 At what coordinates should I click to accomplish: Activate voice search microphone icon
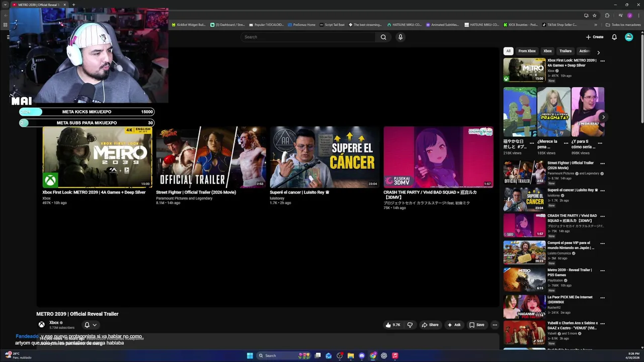pyautogui.click(x=400, y=37)
